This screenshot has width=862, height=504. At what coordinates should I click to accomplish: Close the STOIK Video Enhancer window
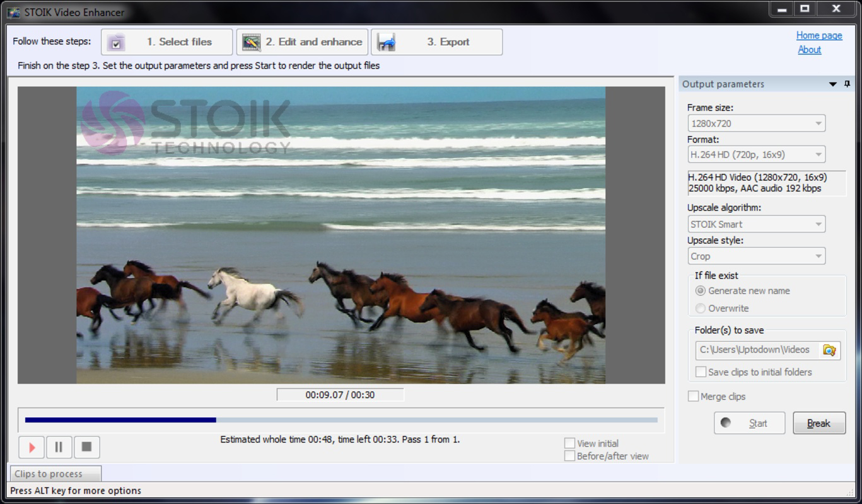click(837, 9)
